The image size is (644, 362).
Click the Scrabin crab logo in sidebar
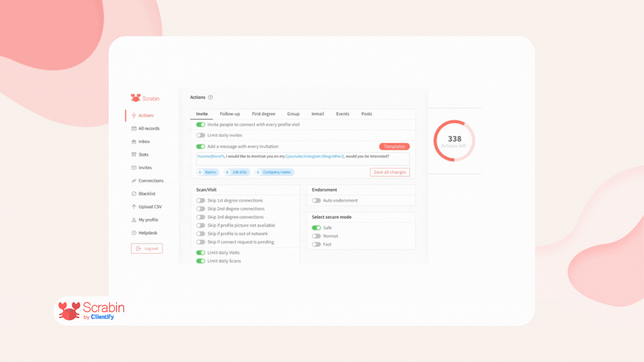[136, 98]
